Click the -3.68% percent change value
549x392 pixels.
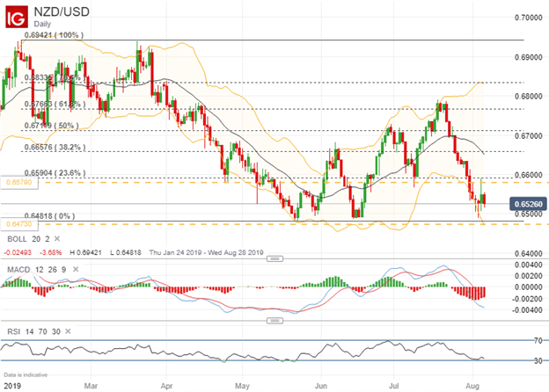(51, 252)
